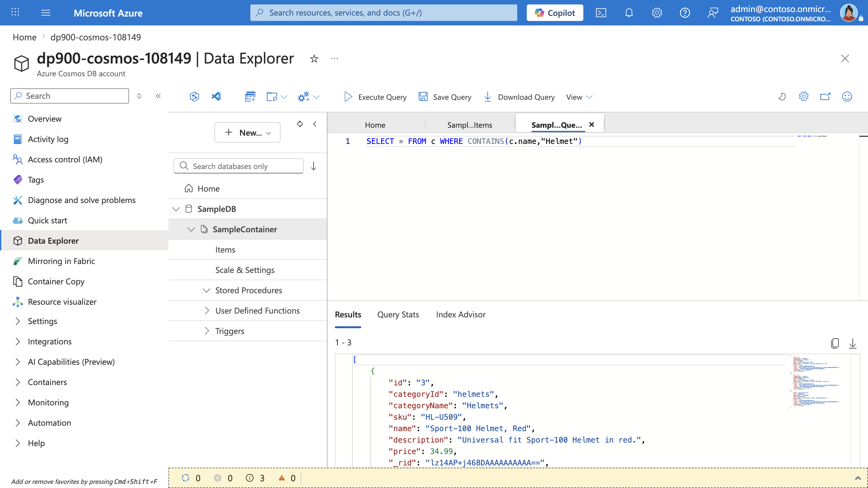Open the Azure portal apps grid icon

coord(15,12)
